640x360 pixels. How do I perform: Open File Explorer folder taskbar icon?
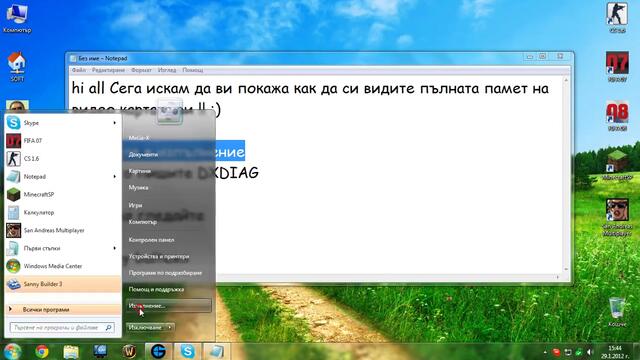coord(71,351)
